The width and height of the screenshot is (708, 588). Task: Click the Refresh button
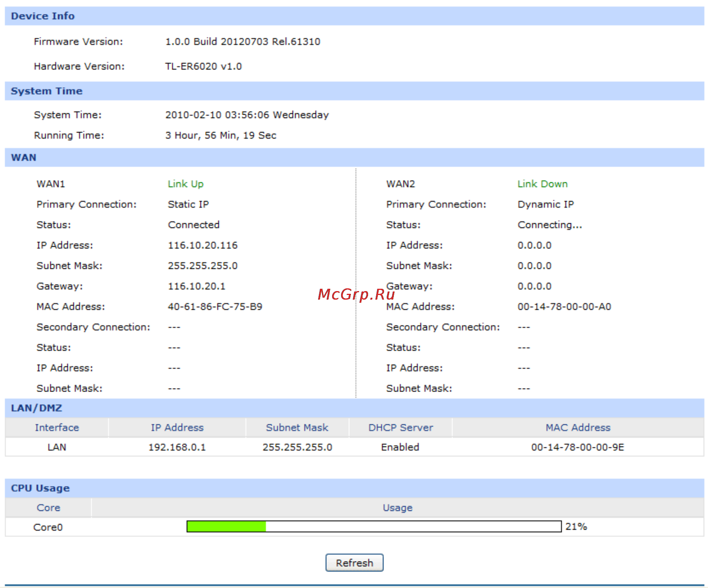[x=354, y=563]
